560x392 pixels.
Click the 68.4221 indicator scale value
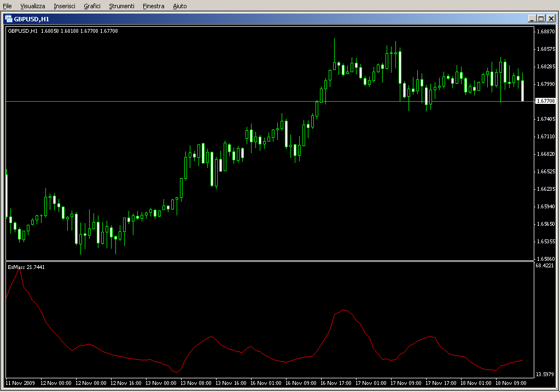click(x=545, y=266)
